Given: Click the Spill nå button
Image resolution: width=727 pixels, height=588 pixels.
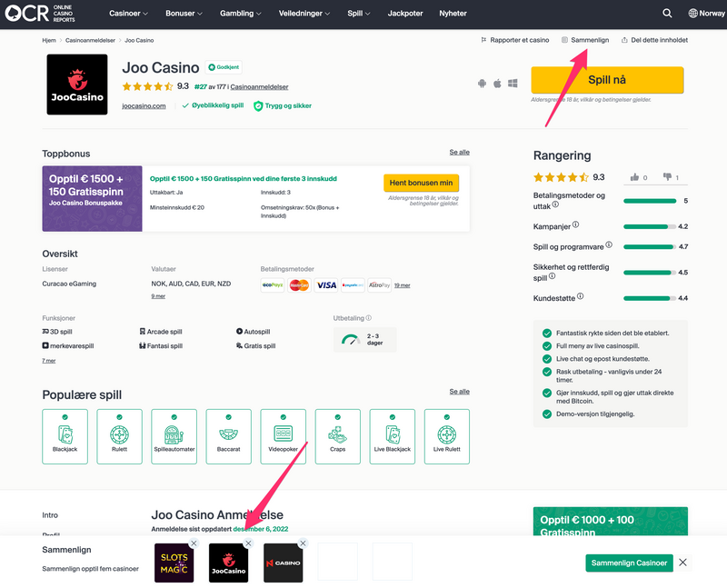Looking at the screenshot, I should coord(607,80).
